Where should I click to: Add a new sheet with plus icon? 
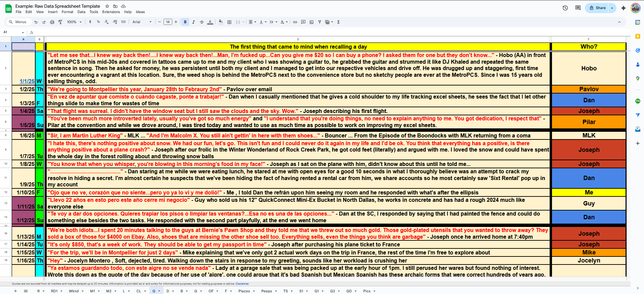pos(15,291)
